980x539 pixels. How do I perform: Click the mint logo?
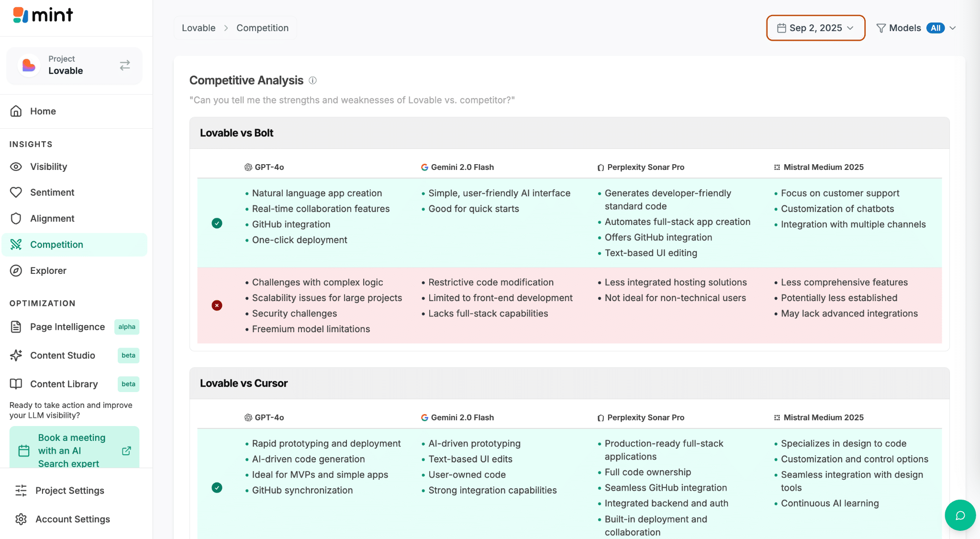pyautogui.click(x=43, y=15)
